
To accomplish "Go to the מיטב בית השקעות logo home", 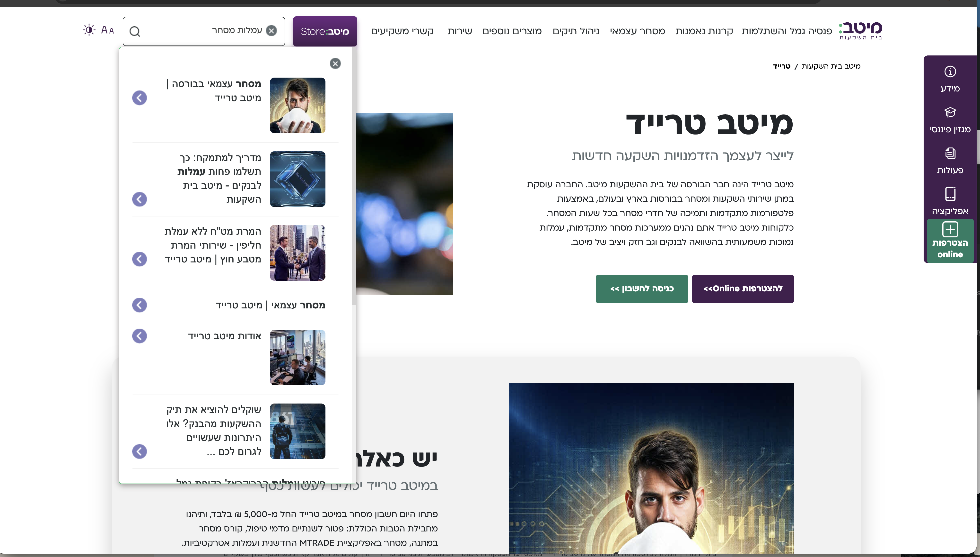I will (x=860, y=31).
